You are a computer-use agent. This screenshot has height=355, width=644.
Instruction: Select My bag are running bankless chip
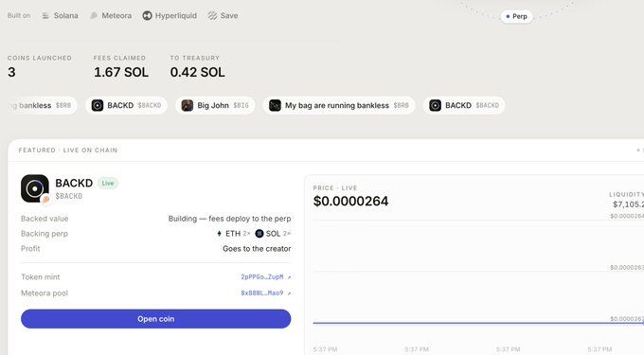(339, 105)
